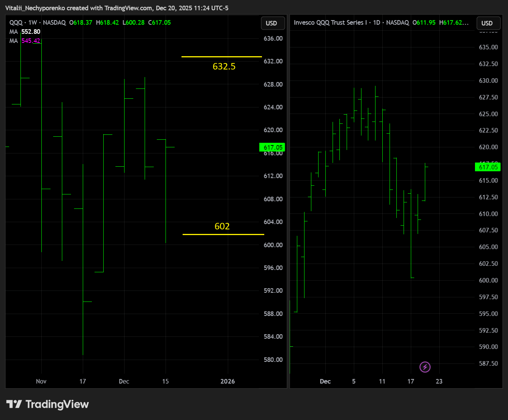Screen dimensions: 508x420
Task: Click the 630.00 price scale label on the right chart
Action: click(x=489, y=81)
